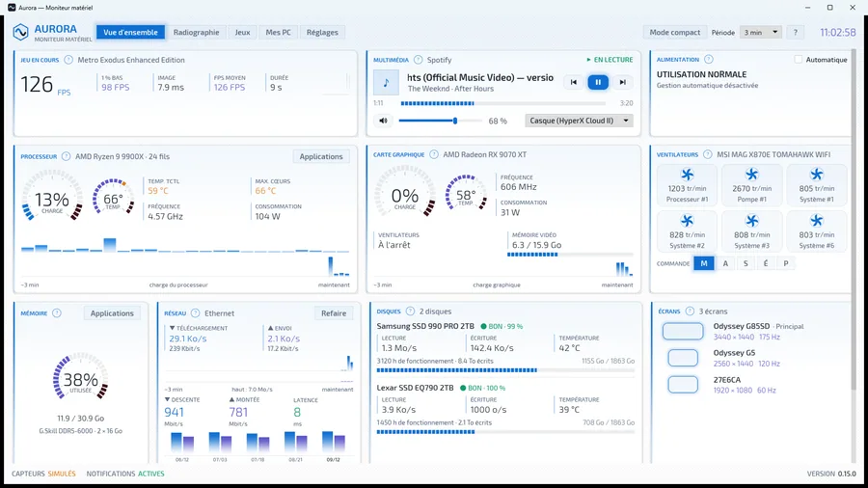Screen dimensions: 868x488
Task: Switch to Vue d'ensemble tab
Action: pyautogui.click(x=130, y=32)
